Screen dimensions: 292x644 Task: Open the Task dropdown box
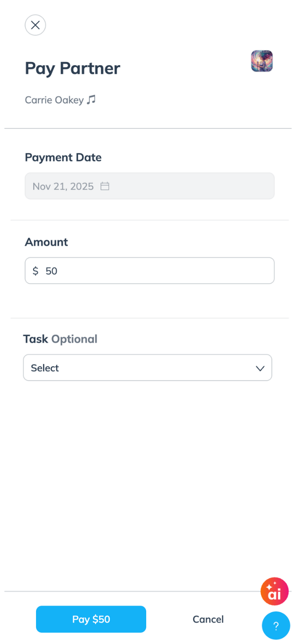click(x=147, y=368)
